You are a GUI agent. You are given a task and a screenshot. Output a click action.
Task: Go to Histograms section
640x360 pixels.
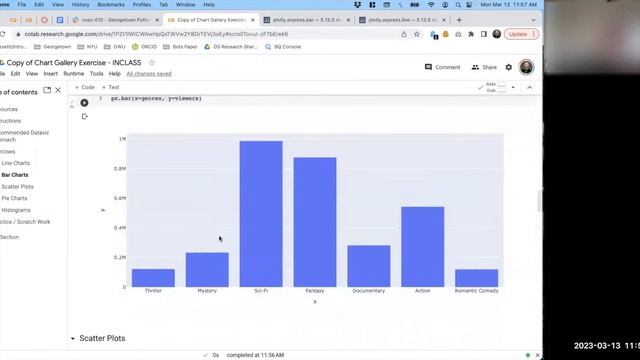[x=16, y=210]
